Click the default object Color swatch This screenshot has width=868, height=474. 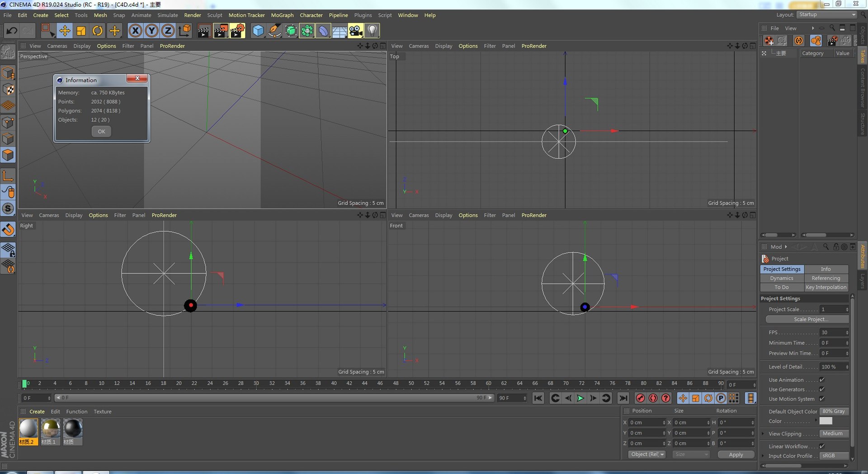click(x=826, y=421)
